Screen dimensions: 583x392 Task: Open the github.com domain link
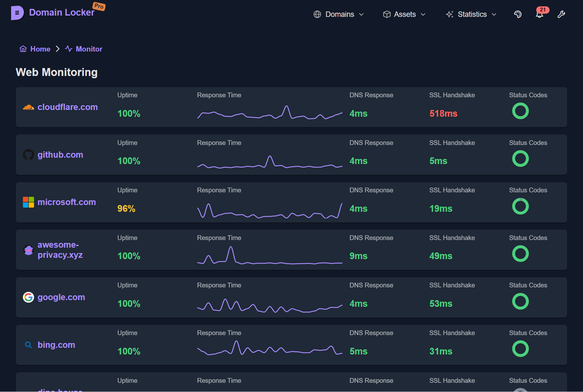tap(60, 155)
